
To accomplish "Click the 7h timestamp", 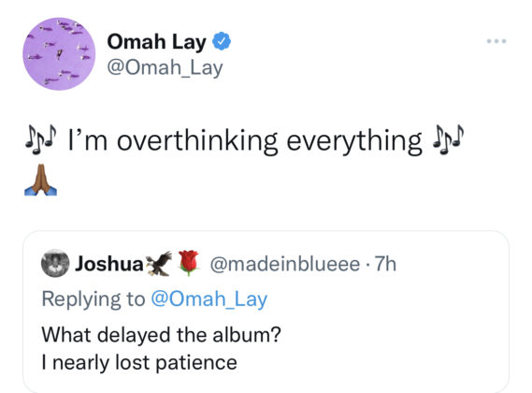I will (x=385, y=264).
